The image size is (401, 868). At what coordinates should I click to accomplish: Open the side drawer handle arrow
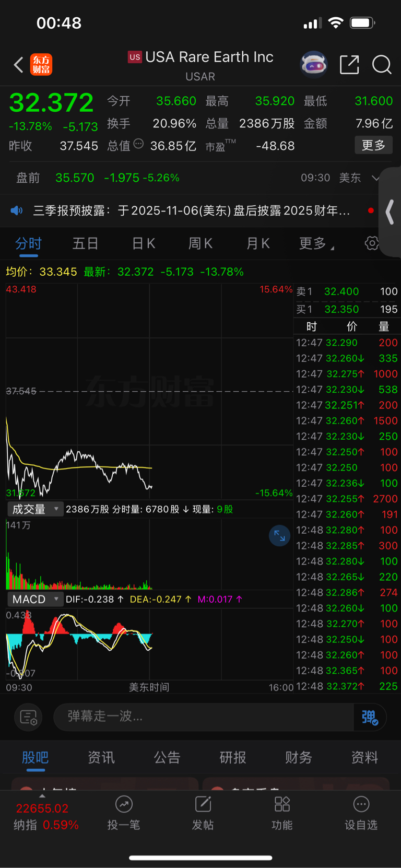[x=390, y=213]
